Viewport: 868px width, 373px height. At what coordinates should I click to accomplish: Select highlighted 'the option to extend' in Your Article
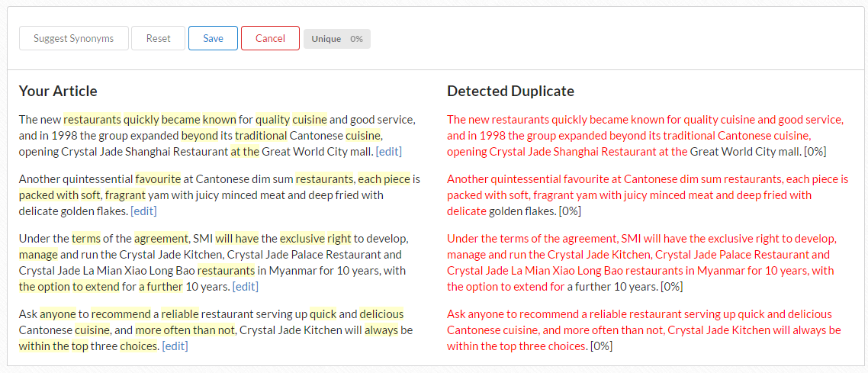(x=69, y=287)
